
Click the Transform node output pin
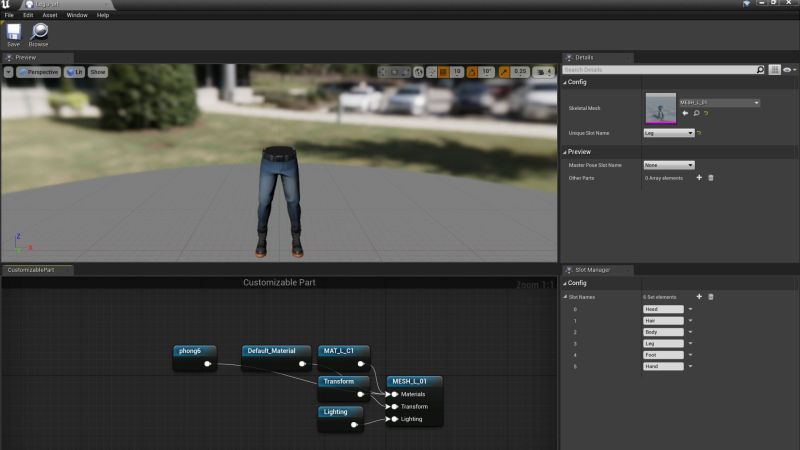coord(361,394)
